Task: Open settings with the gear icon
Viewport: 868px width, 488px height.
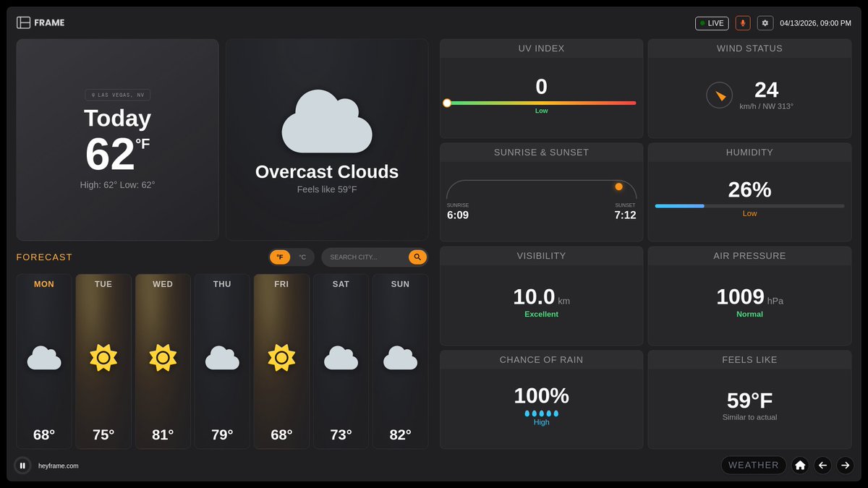Action: (765, 23)
